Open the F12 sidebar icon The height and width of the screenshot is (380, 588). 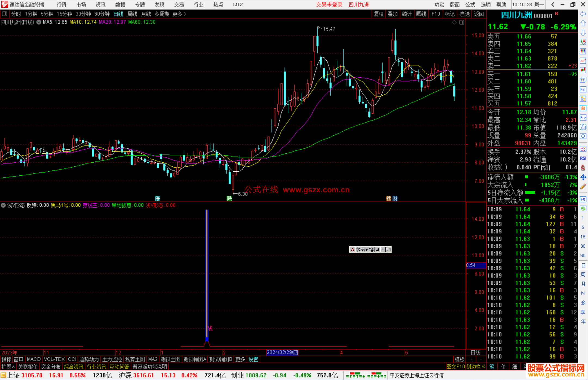pyautogui.click(x=583, y=118)
